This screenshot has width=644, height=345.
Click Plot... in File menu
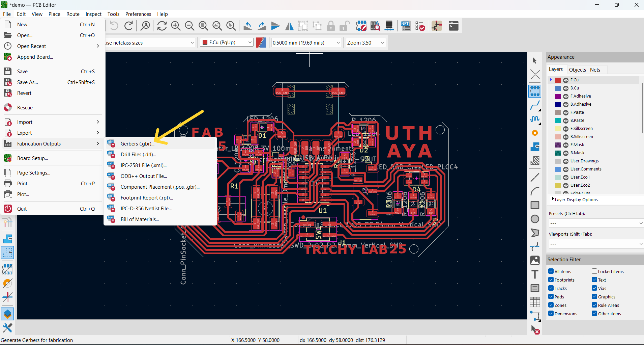[53, 194]
